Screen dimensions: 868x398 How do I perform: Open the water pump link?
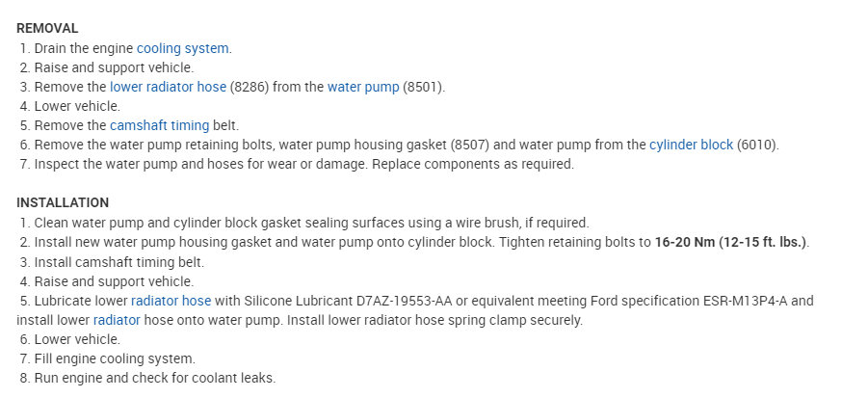point(362,87)
